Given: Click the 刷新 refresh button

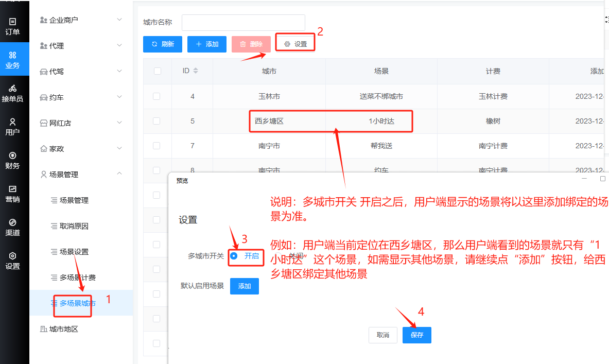Looking at the screenshot, I should [163, 44].
